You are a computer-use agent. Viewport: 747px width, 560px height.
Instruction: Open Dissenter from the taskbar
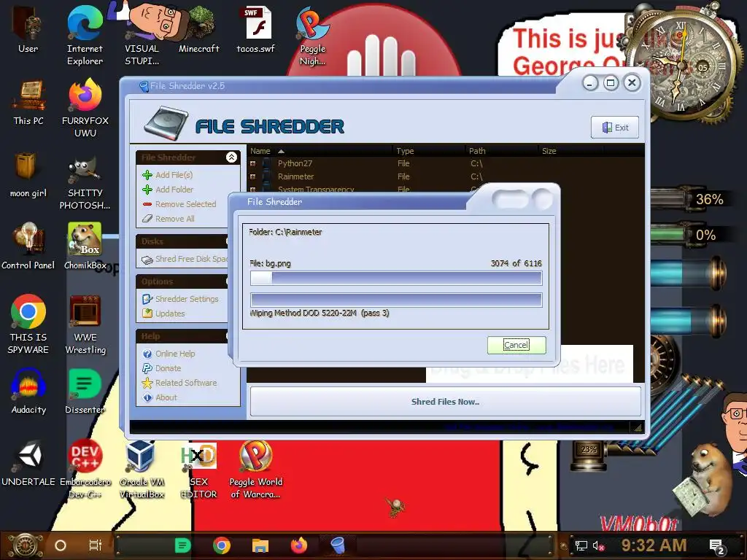coord(183,545)
